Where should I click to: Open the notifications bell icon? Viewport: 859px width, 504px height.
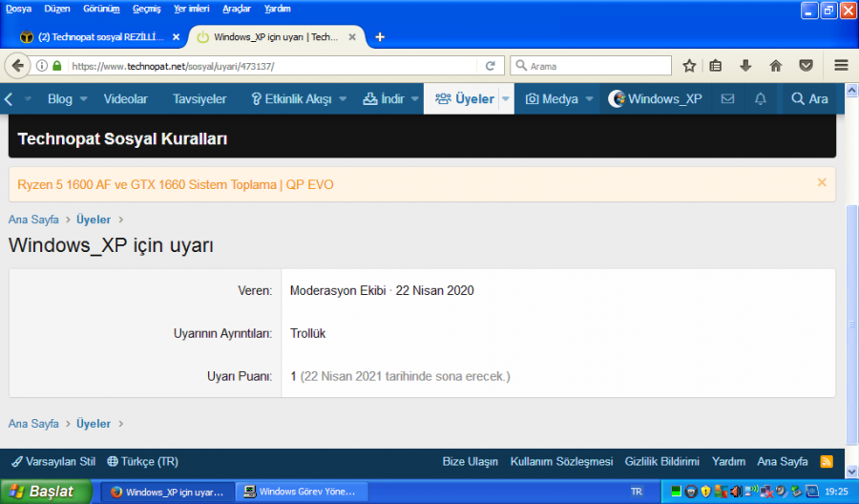pos(761,98)
